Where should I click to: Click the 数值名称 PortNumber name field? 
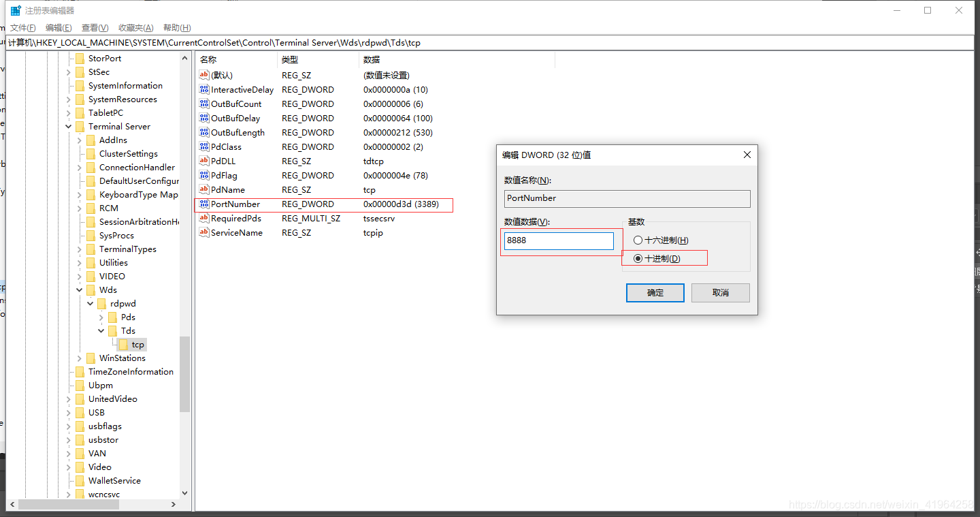pyautogui.click(x=627, y=198)
